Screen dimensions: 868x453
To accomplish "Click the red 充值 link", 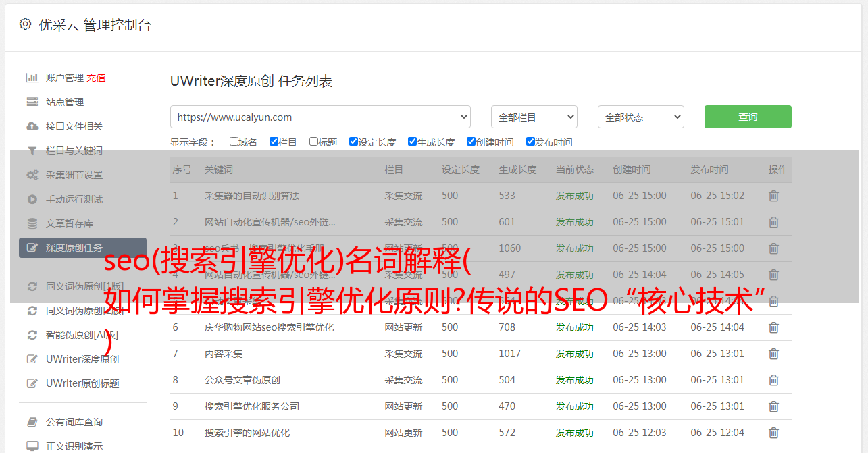I will click(x=96, y=78).
